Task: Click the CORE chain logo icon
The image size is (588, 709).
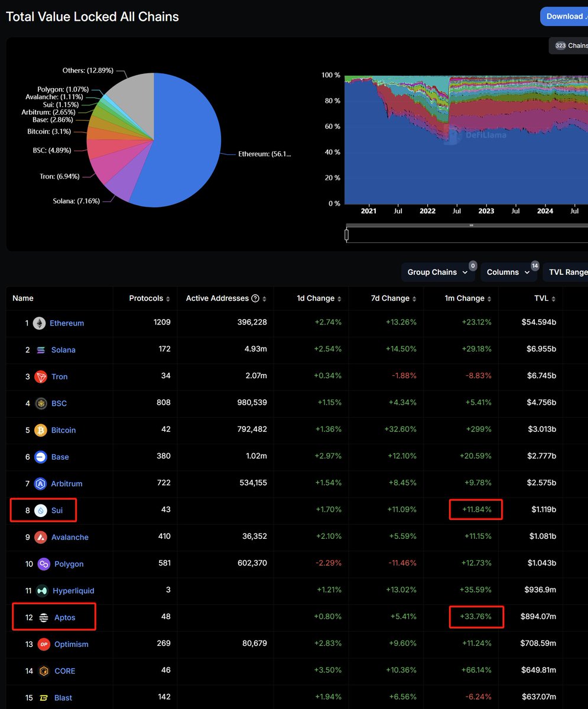Action: [44, 671]
